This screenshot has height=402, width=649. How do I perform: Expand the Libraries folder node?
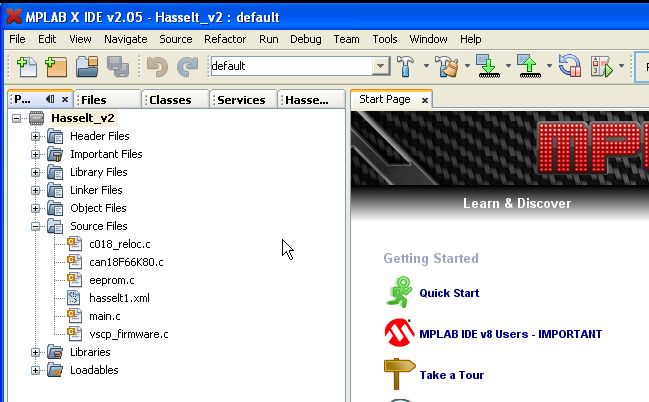coord(36,352)
